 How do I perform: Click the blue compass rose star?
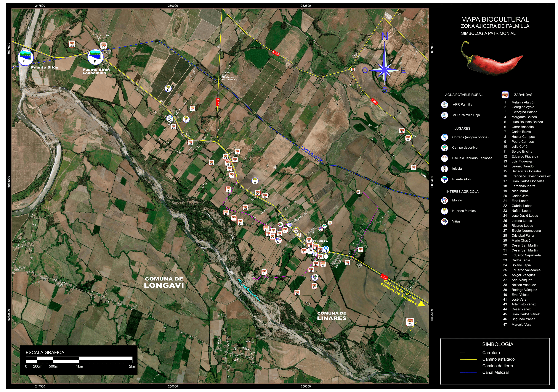(384, 70)
